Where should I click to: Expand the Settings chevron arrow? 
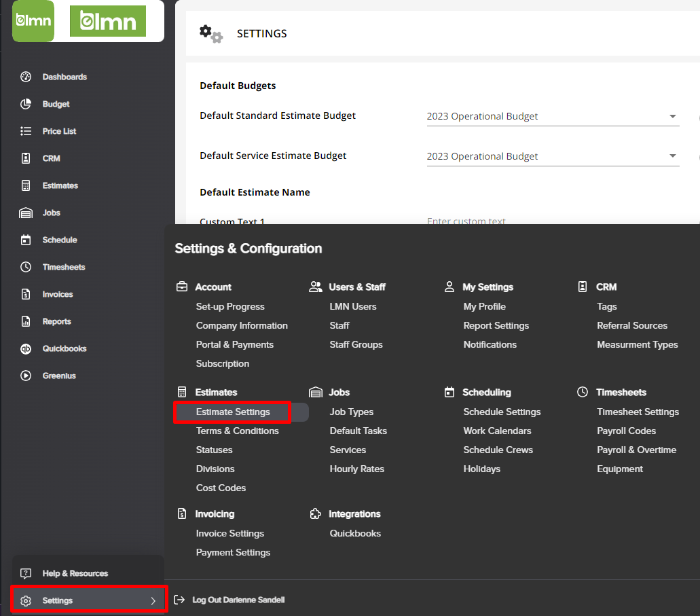pos(153,601)
